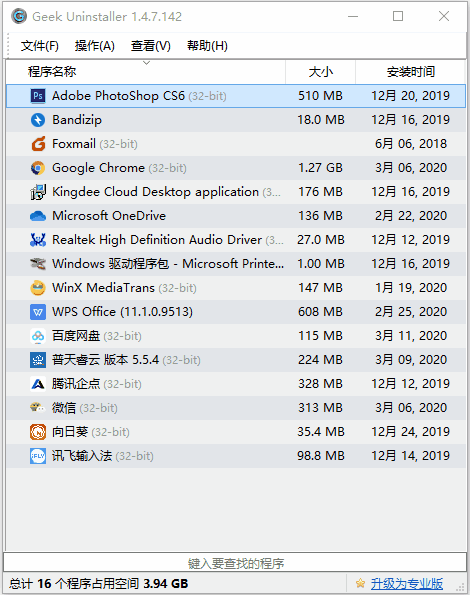
Task: Sort list by 大小 column header
Action: (321, 72)
